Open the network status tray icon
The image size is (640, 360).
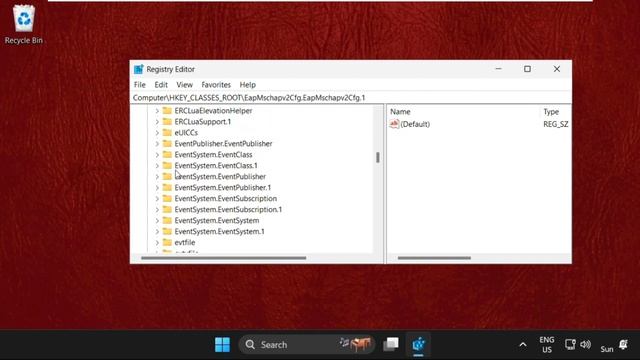coord(570,344)
